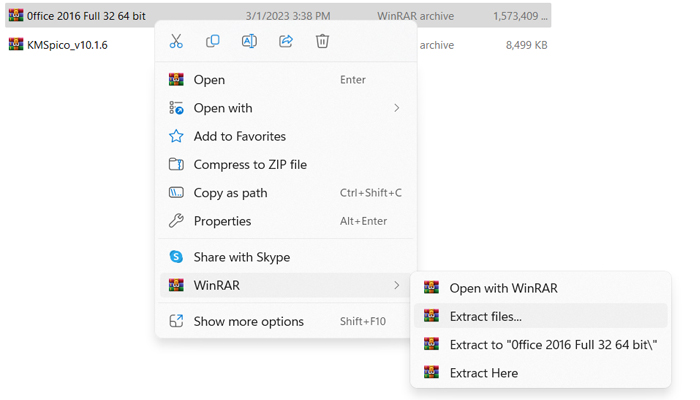Click the Copy icon in context menu
The image size is (700, 400).
click(x=213, y=41)
